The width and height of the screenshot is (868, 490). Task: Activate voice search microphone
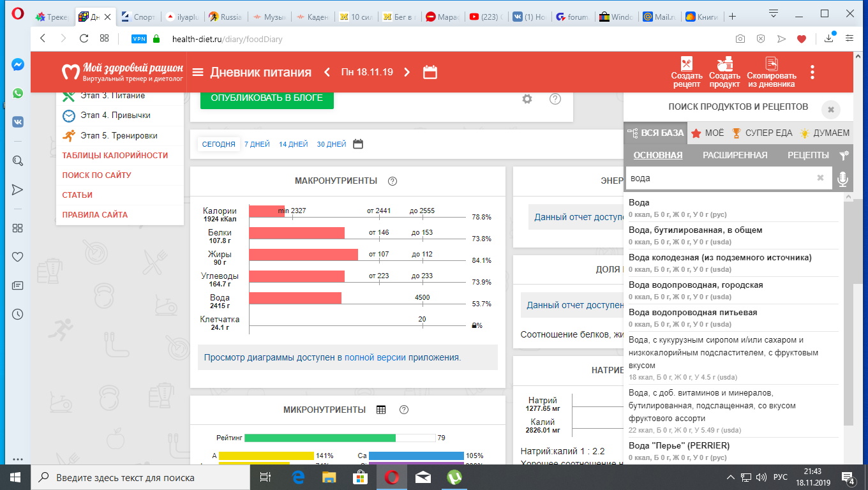point(842,179)
